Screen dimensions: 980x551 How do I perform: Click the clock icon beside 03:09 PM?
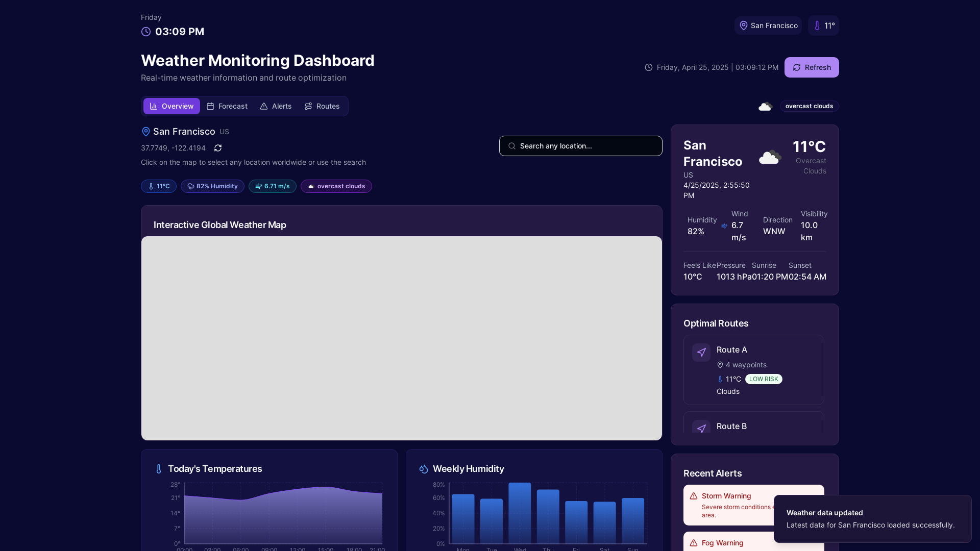146,32
